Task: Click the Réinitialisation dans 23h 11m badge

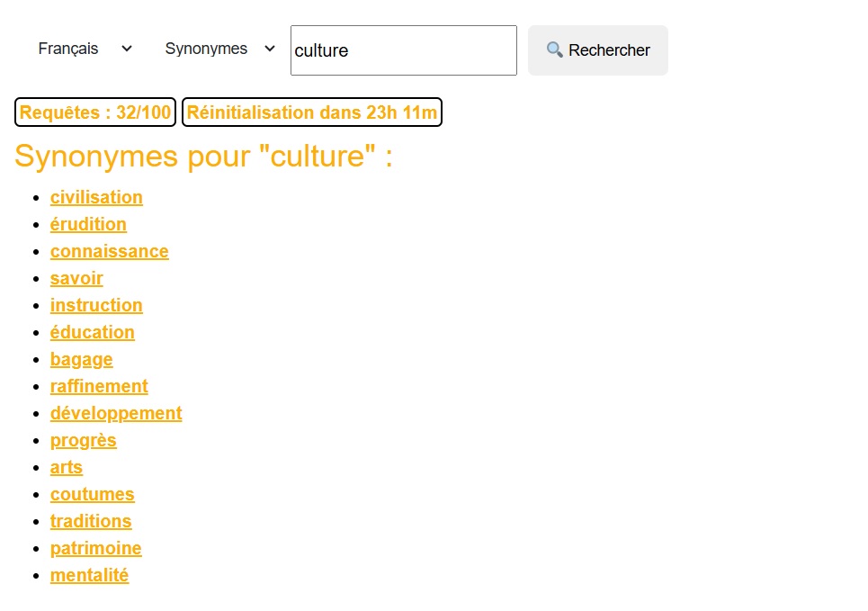Action: click(x=311, y=112)
